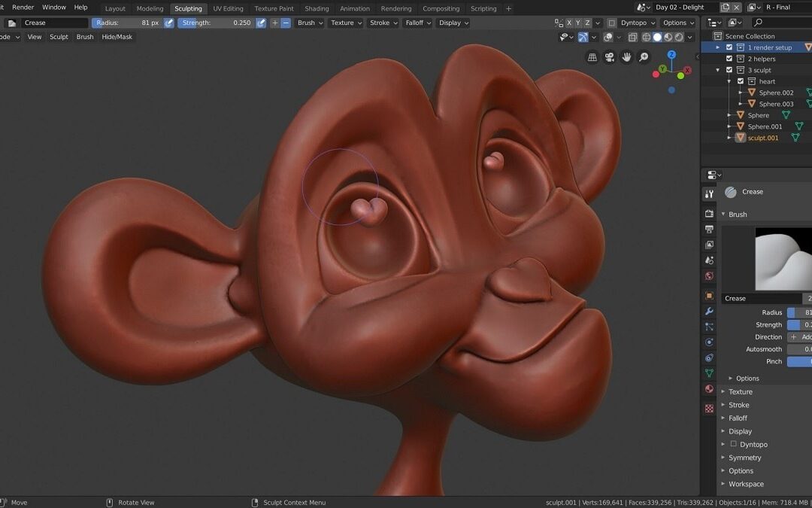The width and height of the screenshot is (812, 508).
Task: Expand the Symmetry panel
Action: 744,458
